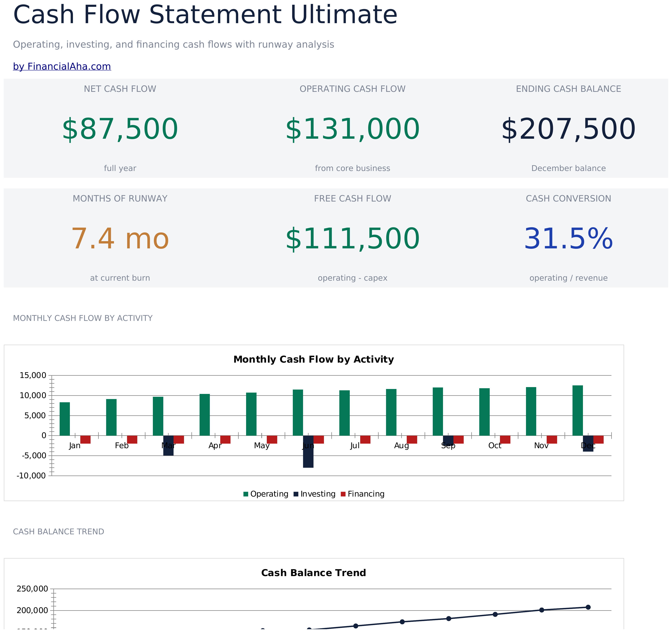Click the December Operating bar
Screen dimensions: 672x633
tap(578, 410)
